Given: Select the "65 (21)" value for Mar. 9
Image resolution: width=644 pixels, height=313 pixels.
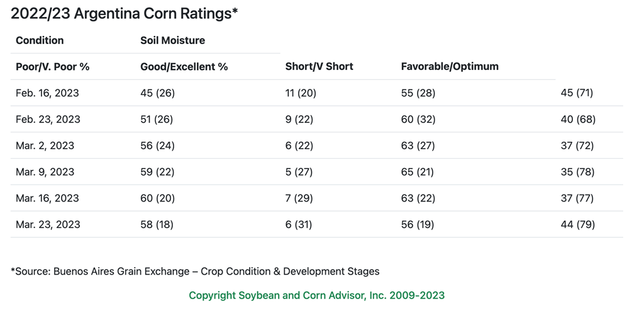Looking at the screenshot, I should 418,172.
